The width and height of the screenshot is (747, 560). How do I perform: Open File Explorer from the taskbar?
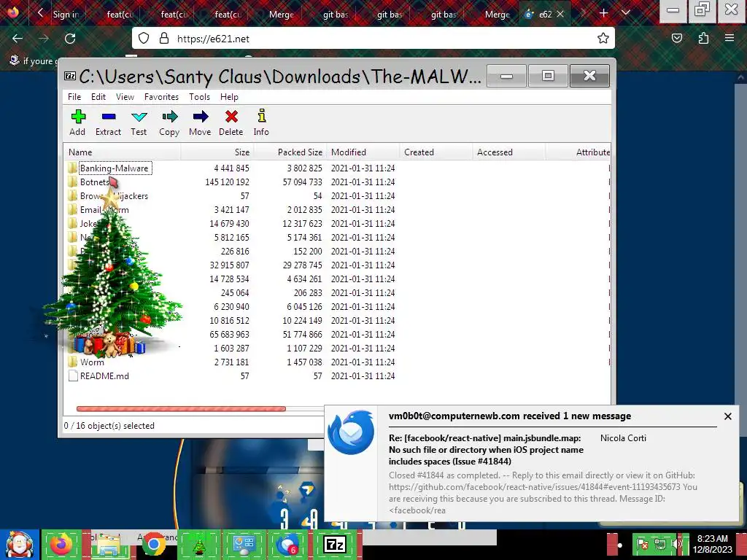[x=108, y=545]
